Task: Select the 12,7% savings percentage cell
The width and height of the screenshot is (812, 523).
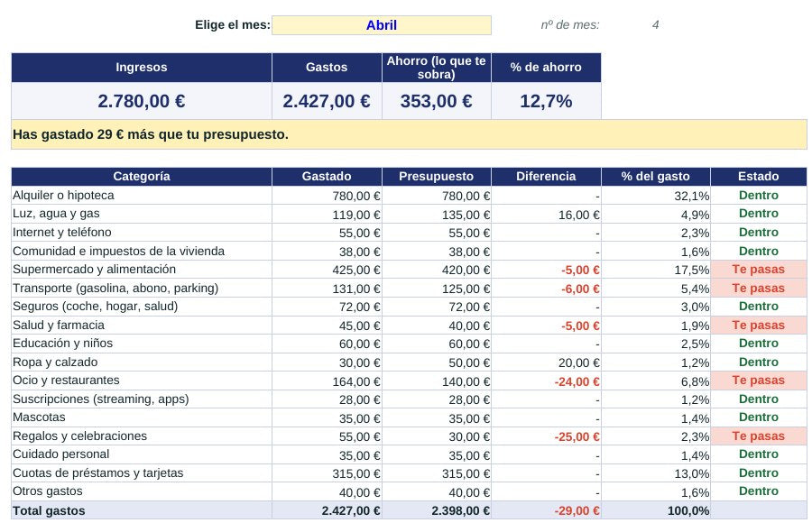Action: click(x=546, y=101)
